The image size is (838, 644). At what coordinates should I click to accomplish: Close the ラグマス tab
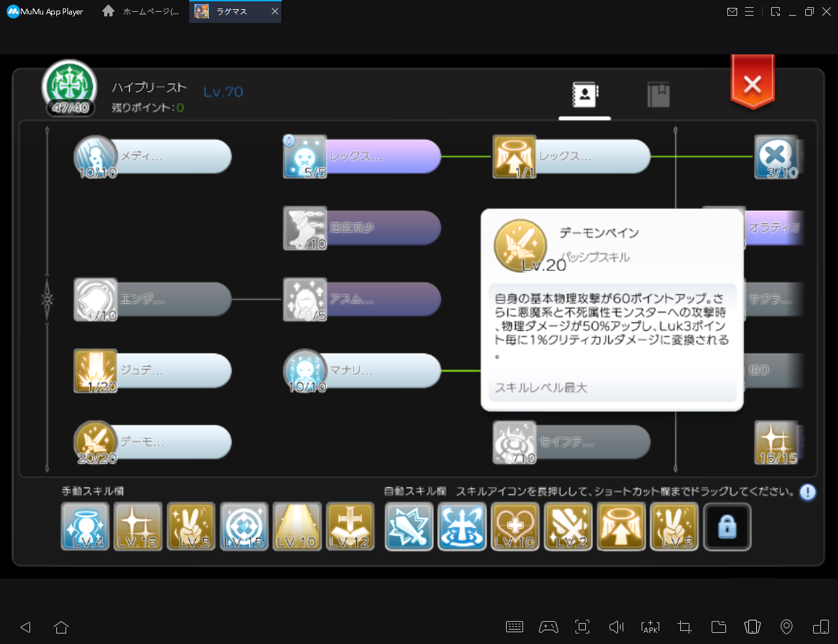click(275, 12)
